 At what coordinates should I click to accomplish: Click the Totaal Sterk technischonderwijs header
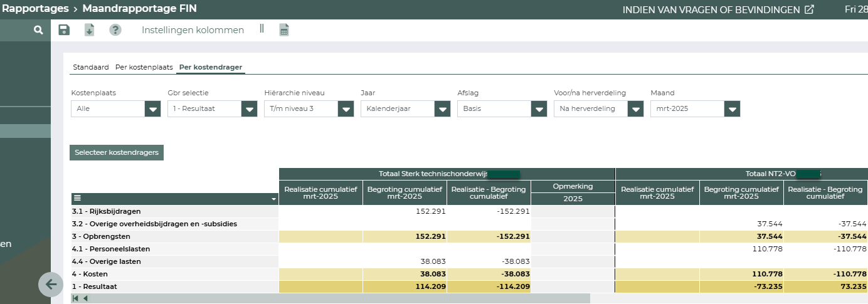tap(447, 174)
